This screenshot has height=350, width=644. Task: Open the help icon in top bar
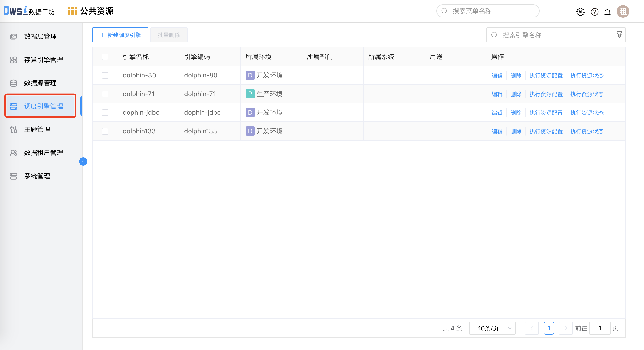(594, 11)
